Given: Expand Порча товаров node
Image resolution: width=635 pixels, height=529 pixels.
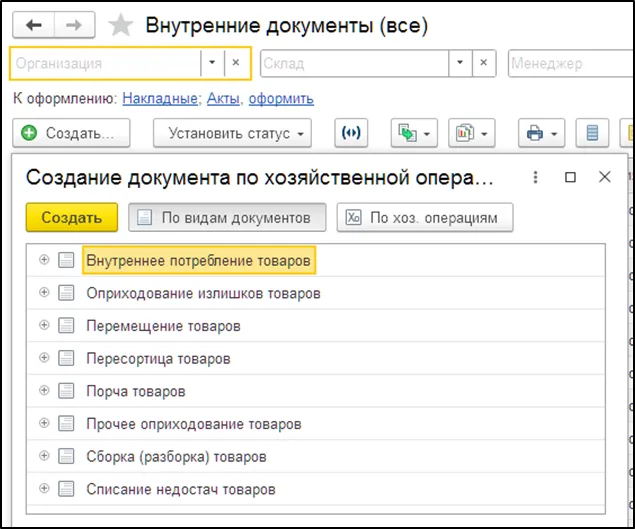Looking at the screenshot, I should click(44, 390).
